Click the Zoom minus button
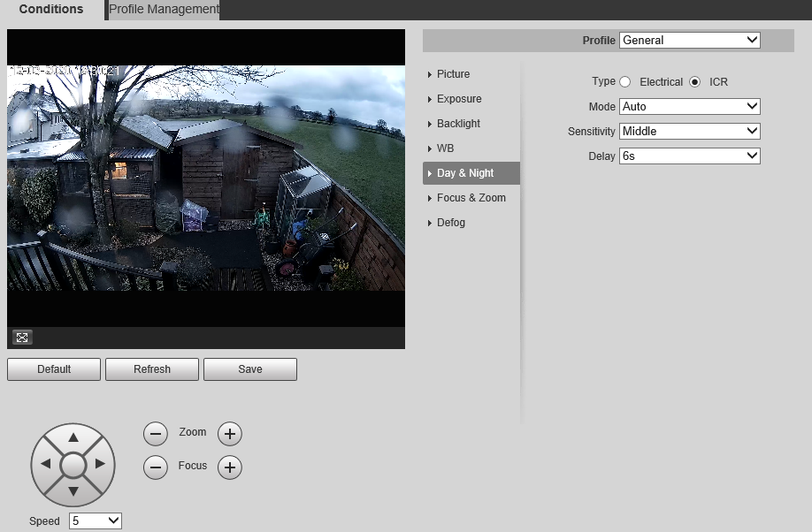Viewport: 812px width, 532px height. pos(156,434)
